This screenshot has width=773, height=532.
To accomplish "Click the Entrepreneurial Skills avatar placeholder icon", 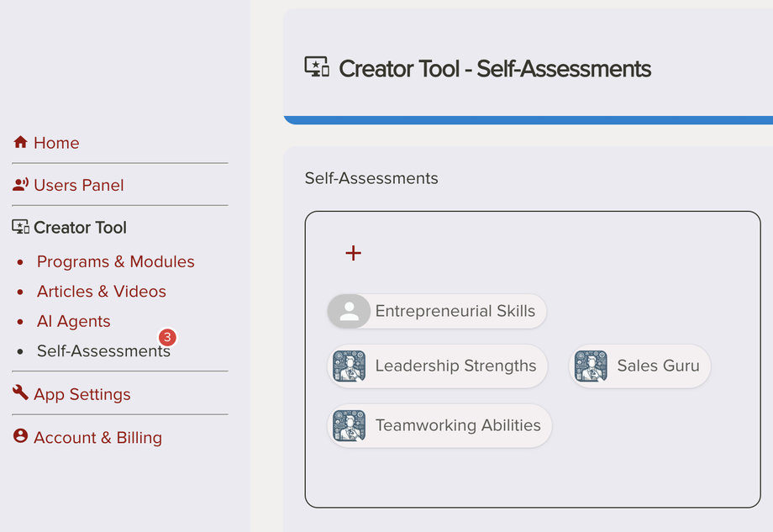I will click(x=350, y=311).
